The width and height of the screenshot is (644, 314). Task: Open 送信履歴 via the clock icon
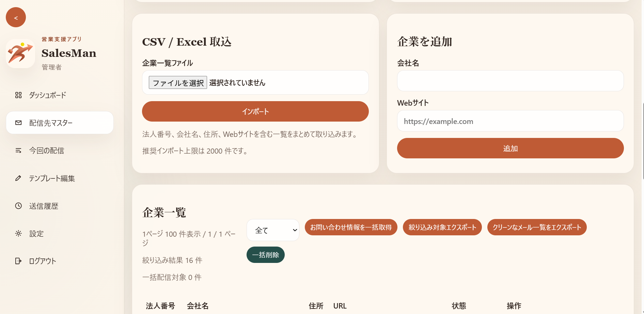coord(19,206)
